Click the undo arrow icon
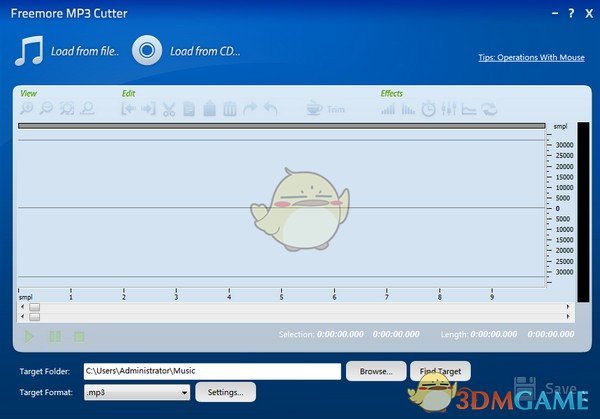This screenshot has width=600, height=419. pos(270,109)
